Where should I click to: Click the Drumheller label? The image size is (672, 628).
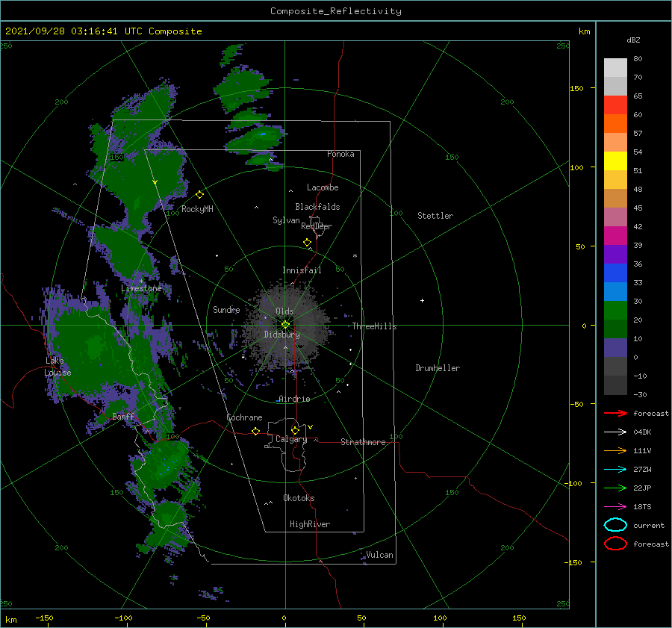(x=438, y=368)
